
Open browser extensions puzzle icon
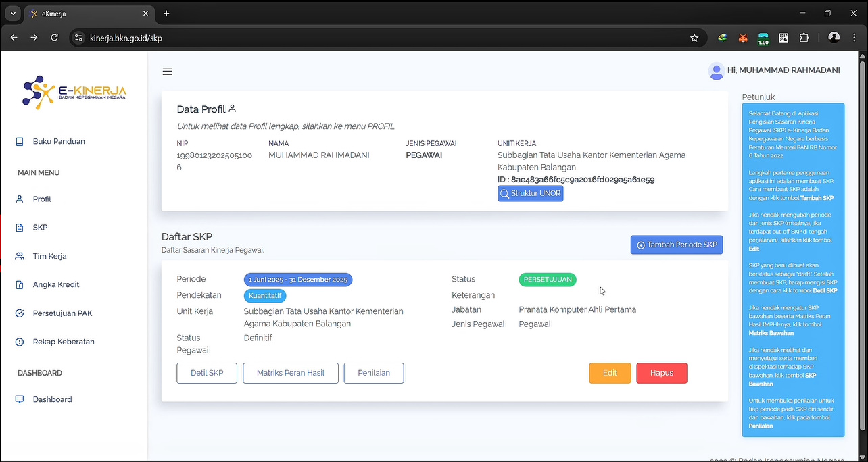pyautogui.click(x=804, y=38)
